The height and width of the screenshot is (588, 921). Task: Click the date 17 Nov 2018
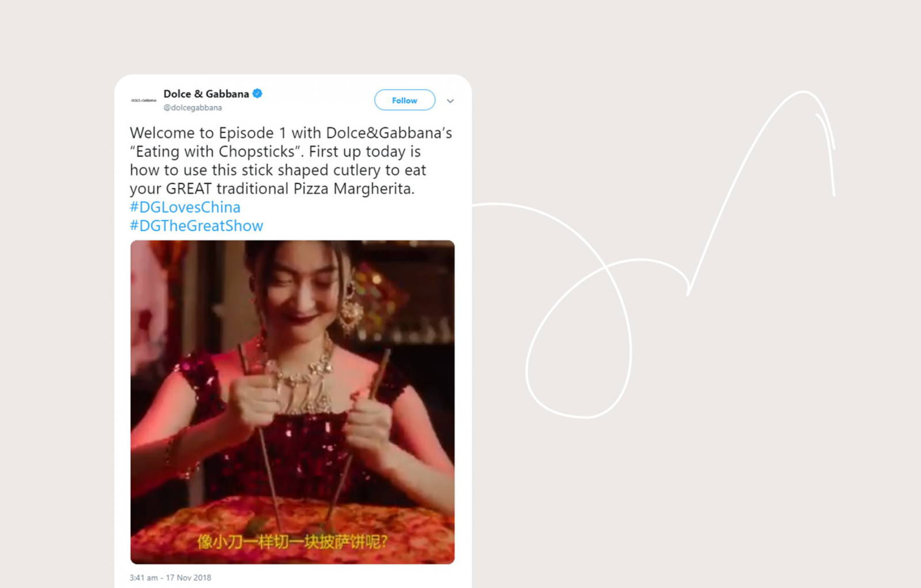[188, 578]
